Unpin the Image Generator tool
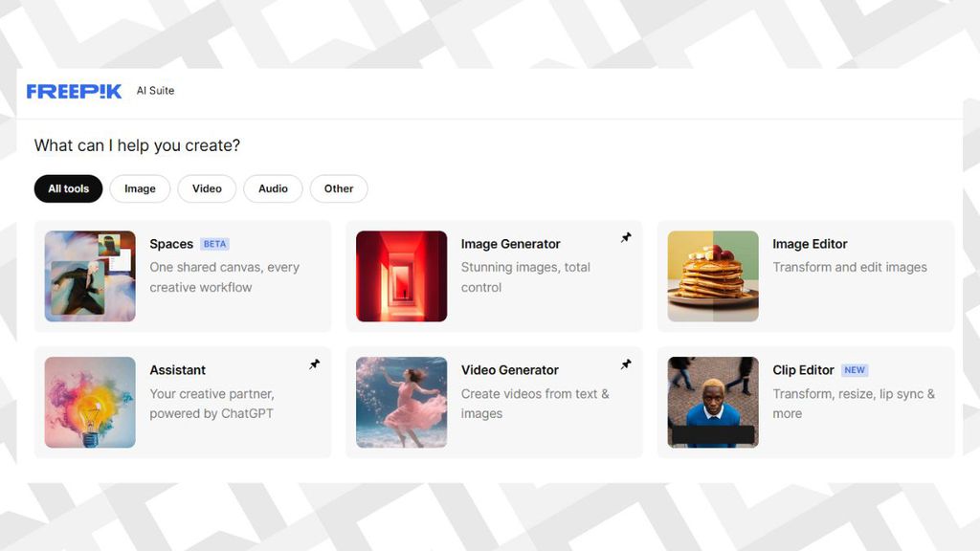 click(x=626, y=237)
